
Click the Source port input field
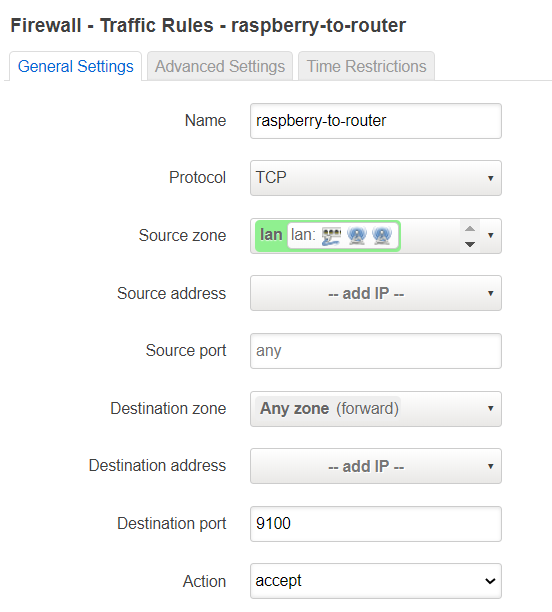click(x=376, y=351)
